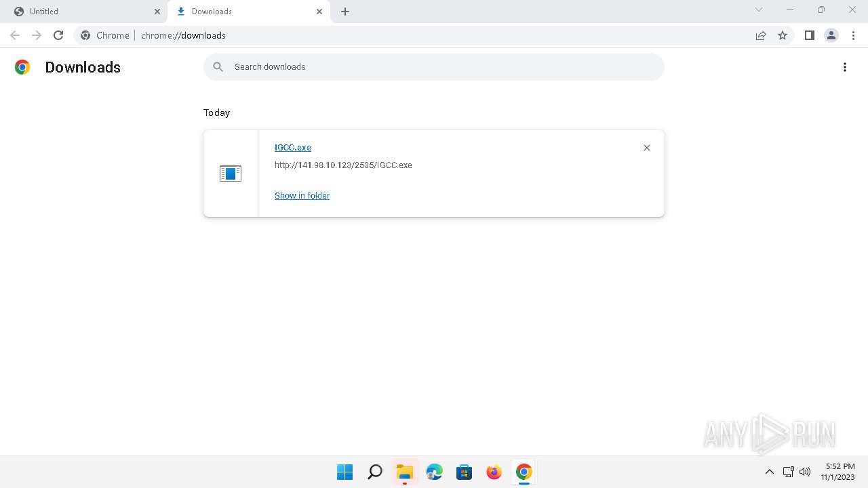The width and height of the screenshot is (868, 488).
Task: Open the Windows Start menu
Action: 344,472
